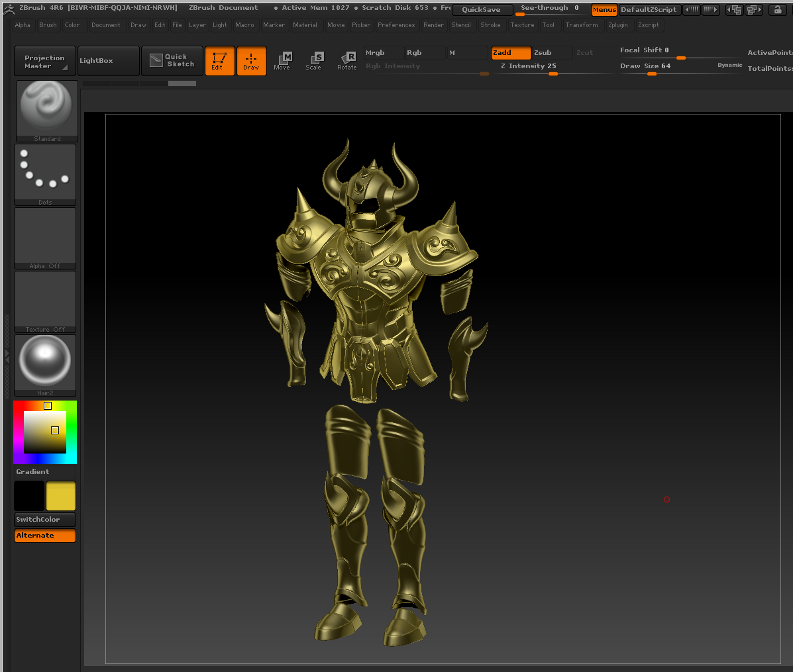Open the Alpha menu
Image resolution: width=793 pixels, height=672 pixels.
pyautogui.click(x=23, y=24)
